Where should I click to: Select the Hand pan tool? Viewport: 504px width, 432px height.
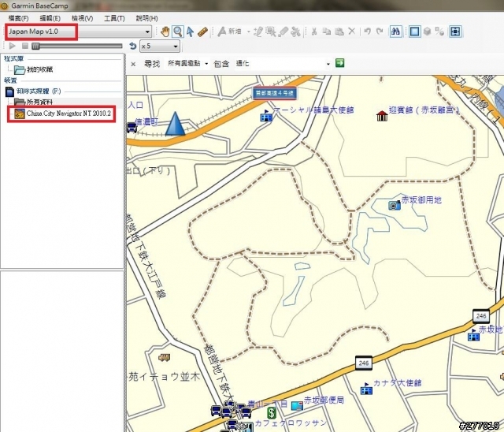click(x=165, y=32)
